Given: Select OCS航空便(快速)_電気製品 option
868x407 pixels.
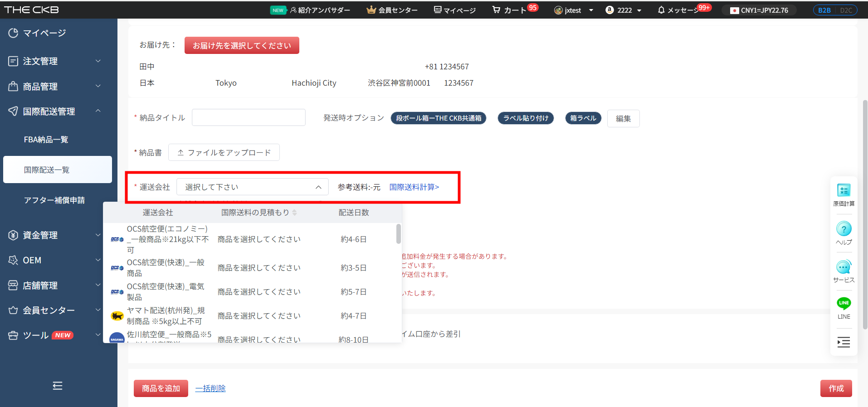Looking at the screenshot, I should point(252,292).
